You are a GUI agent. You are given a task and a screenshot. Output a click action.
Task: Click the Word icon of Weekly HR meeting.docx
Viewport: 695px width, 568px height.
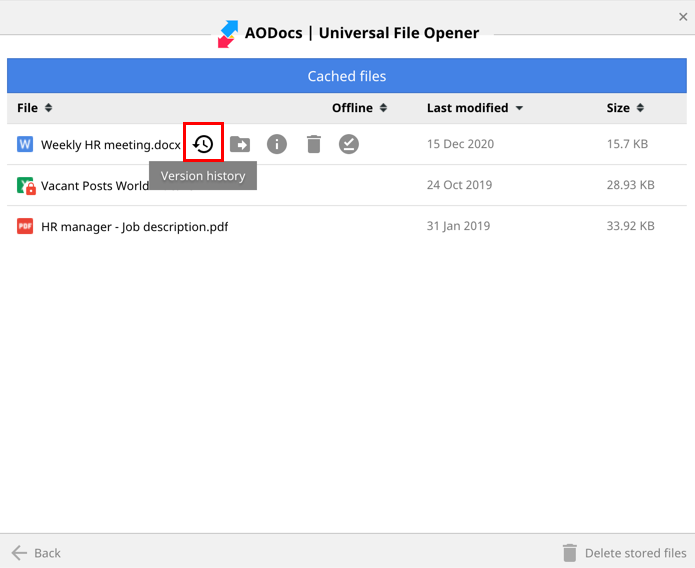pos(25,144)
